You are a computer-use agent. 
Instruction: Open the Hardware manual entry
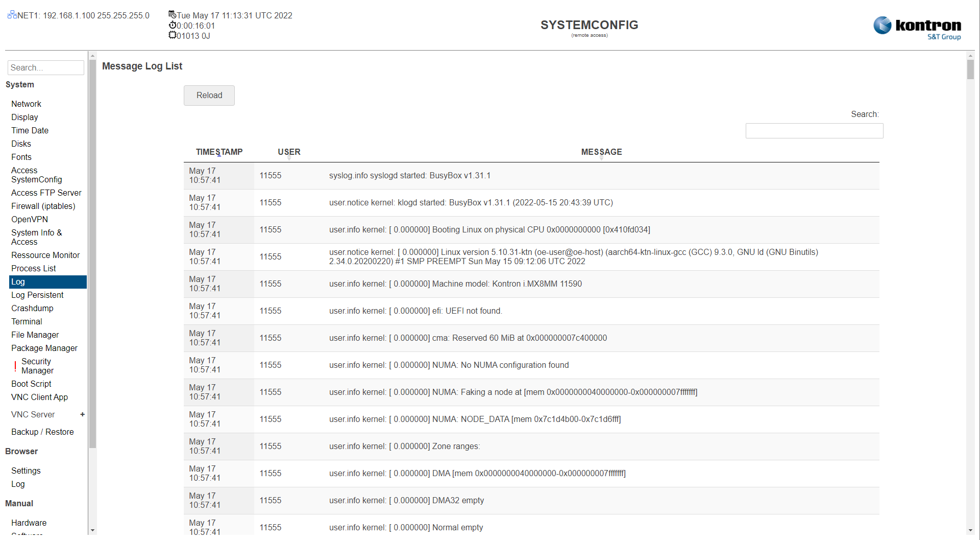click(x=29, y=523)
